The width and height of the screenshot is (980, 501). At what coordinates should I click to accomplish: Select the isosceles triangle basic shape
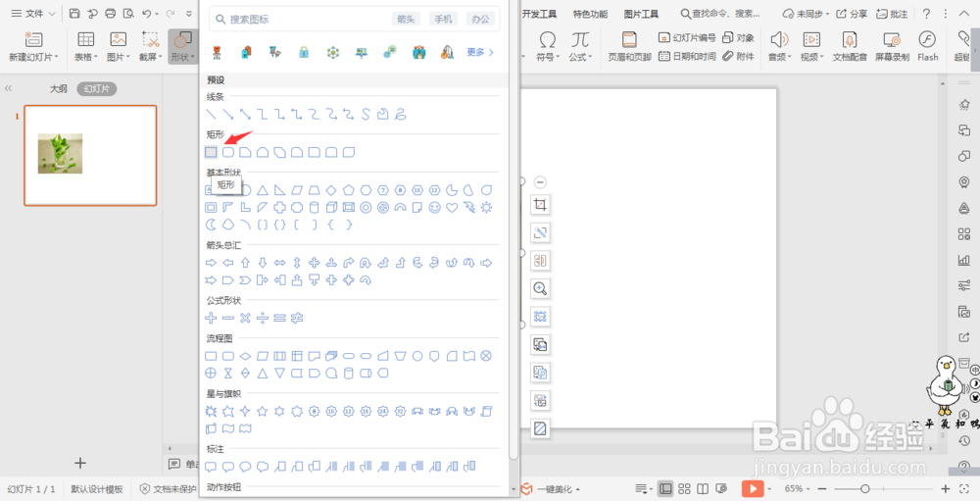point(263,190)
